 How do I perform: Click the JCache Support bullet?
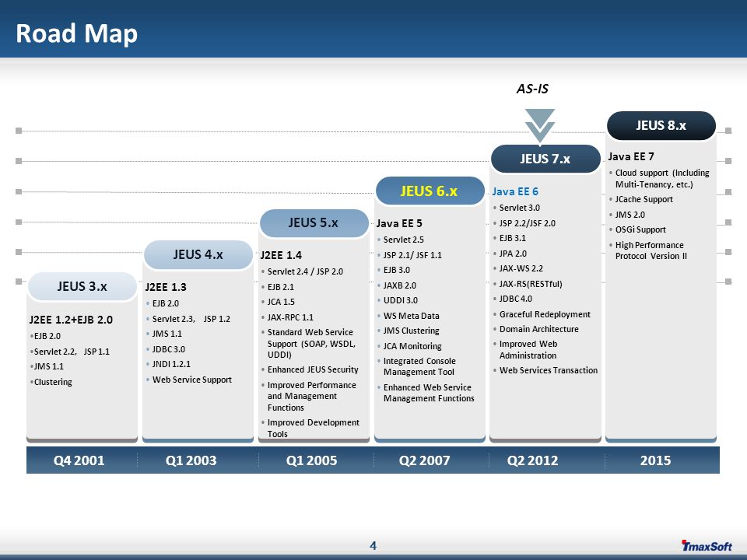[641, 199]
